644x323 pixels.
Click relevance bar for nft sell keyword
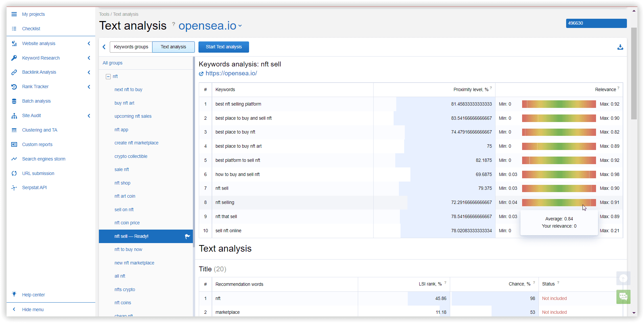pos(559,188)
